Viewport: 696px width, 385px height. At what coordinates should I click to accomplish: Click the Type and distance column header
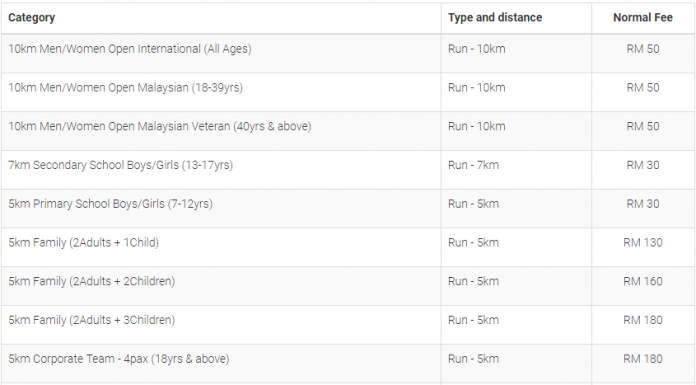(495, 18)
